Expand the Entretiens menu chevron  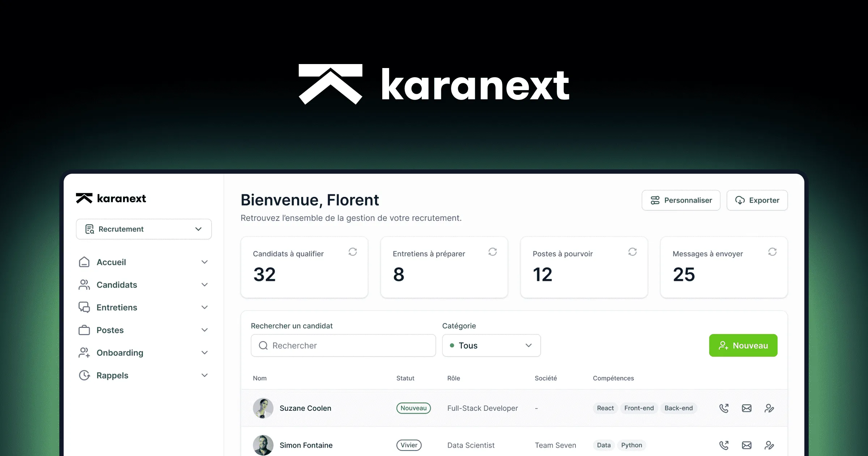tap(204, 307)
